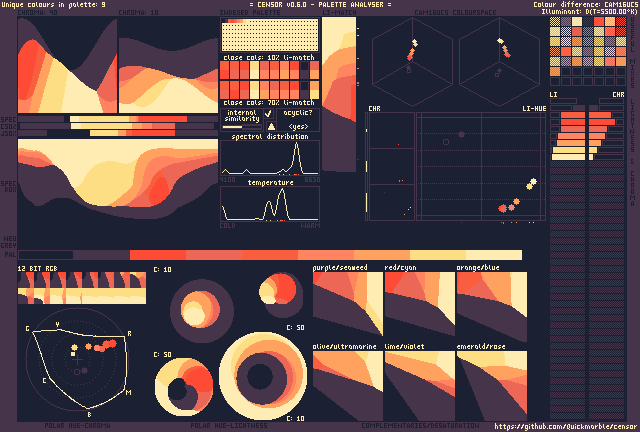Click the dotted indexed palette grid
640x432 pixels.
pos(270,35)
